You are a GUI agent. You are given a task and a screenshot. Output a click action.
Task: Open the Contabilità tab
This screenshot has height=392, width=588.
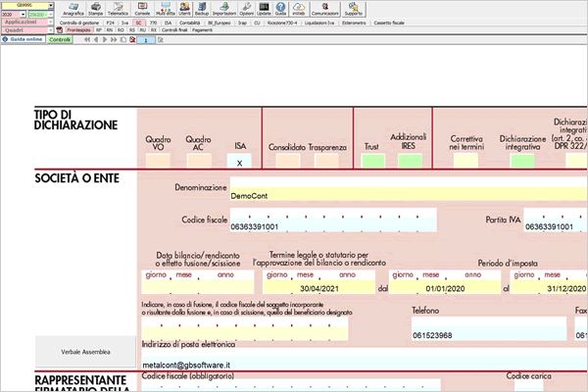(190, 23)
